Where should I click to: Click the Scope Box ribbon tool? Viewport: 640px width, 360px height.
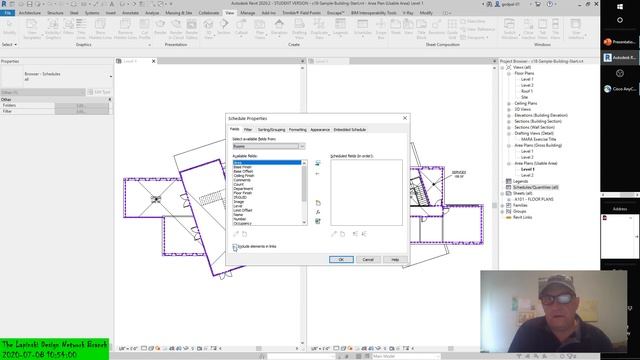coord(381,29)
